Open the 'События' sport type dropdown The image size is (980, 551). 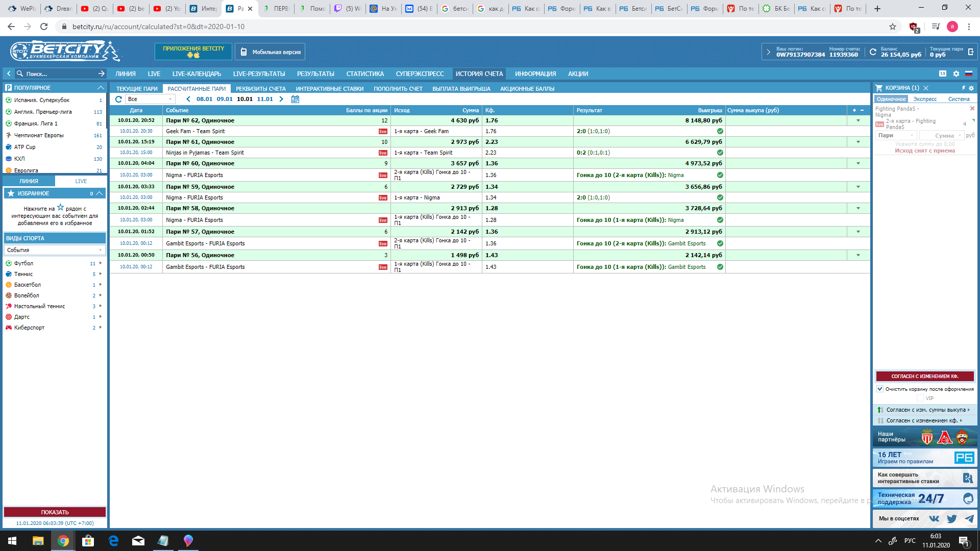(54, 250)
